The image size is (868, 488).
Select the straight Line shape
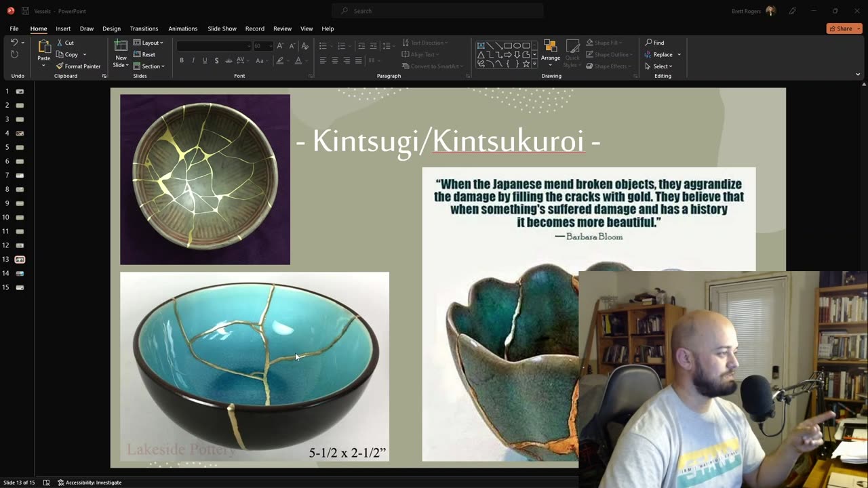tap(490, 45)
